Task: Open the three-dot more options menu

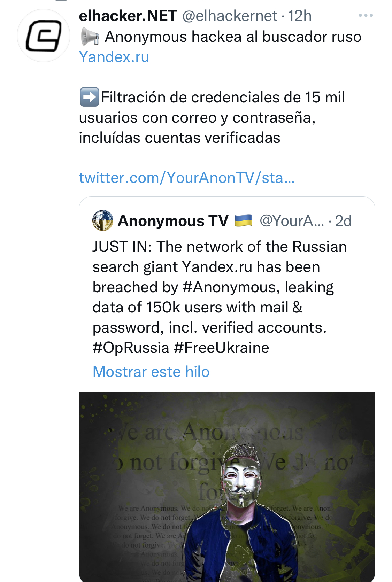Action: [366, 16]
